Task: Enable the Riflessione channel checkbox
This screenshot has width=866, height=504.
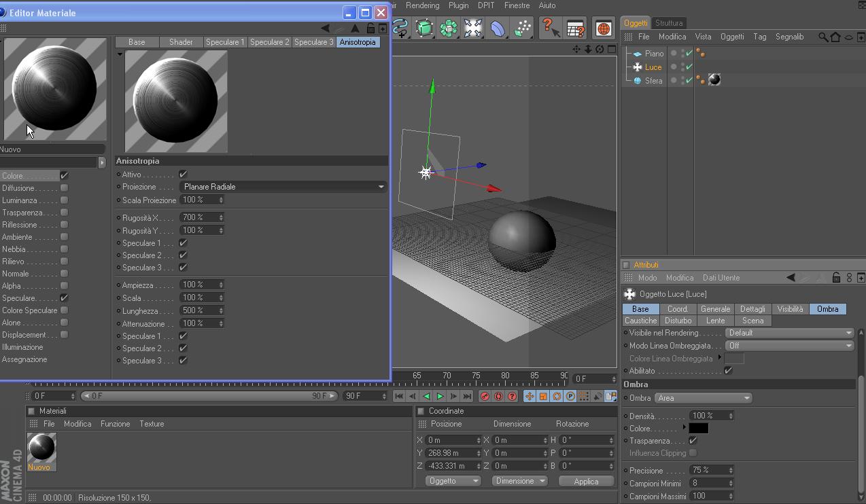Action: click(x=64, y=225)
